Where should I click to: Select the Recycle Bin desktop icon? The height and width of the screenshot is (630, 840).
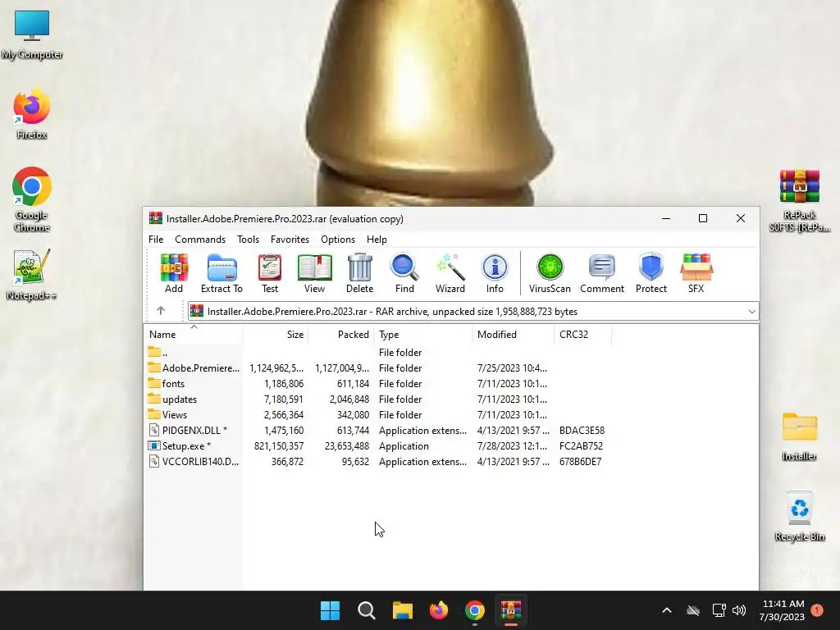pyautogui.click(x=799, y=516)
